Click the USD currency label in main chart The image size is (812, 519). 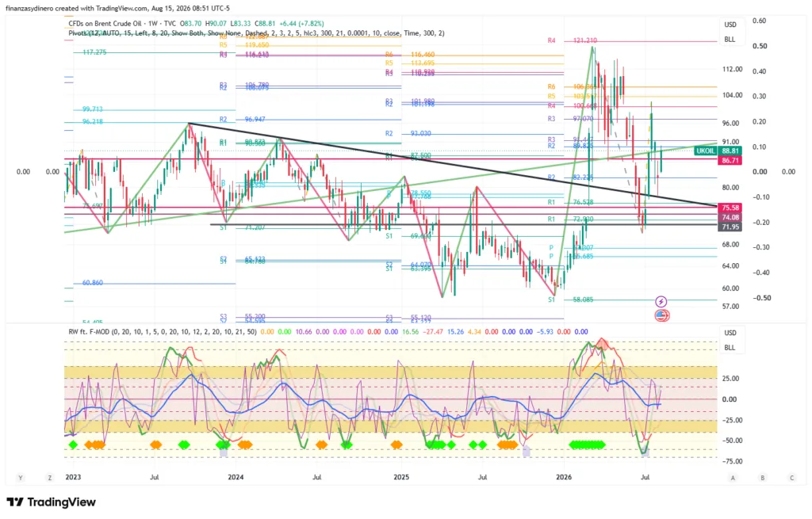coord(730,25)
